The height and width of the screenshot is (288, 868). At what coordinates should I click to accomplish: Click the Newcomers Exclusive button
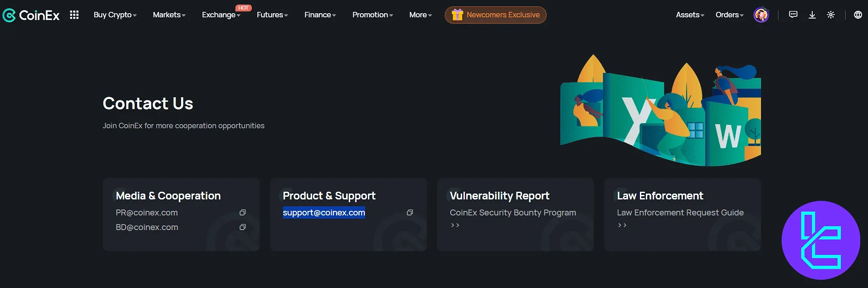tap(495, 15)
